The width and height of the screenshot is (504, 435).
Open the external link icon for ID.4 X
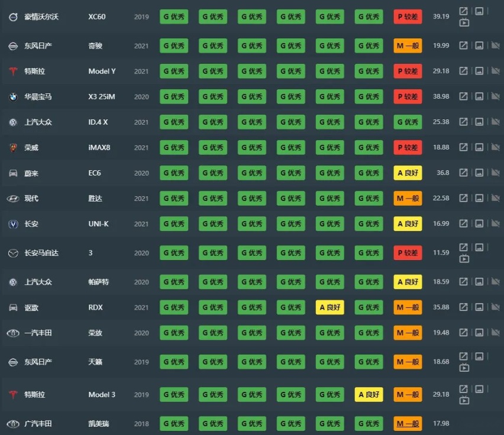point(463,122)
